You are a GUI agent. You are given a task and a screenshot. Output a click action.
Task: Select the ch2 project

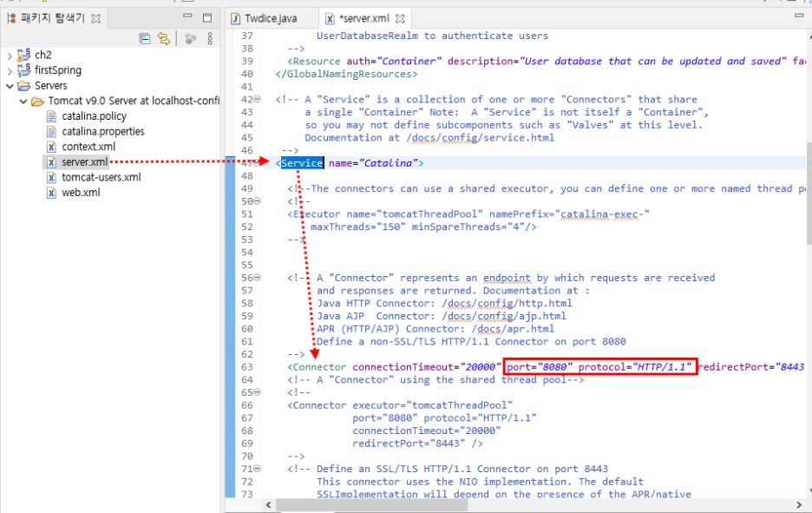click(x=43, y=55)
